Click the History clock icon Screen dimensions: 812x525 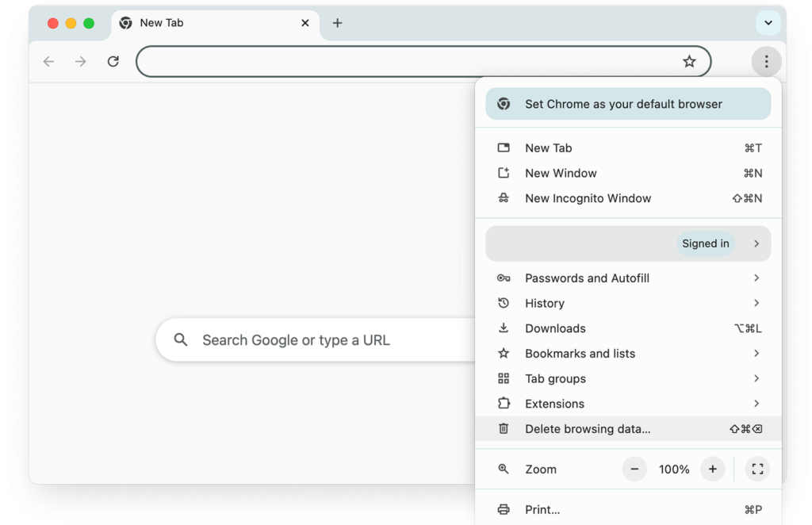(x=504, y=303)
